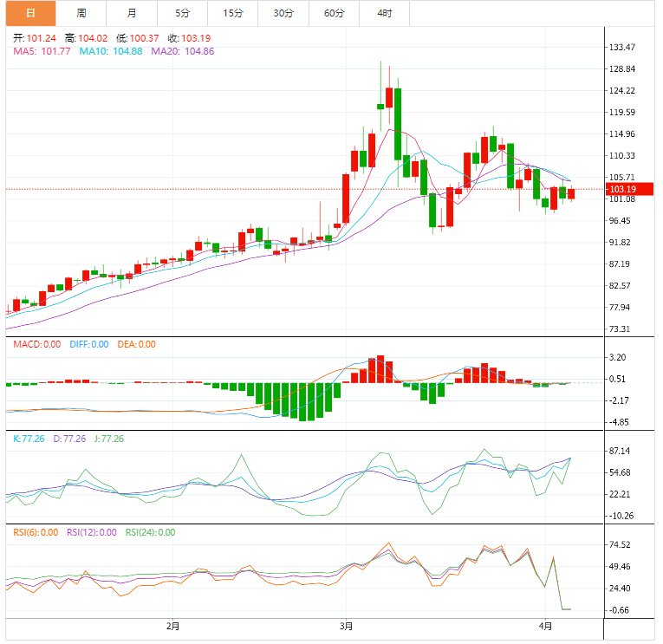Click the RSI(6) indicator label
This screenshot has height=644, width=663.
point(36,533)
